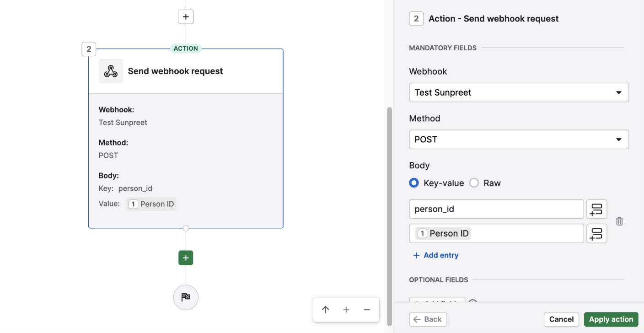Insert a variable into the Person ID value field
Image resolution: width=644 pixels, height=333 pixels.
tap(596, 233)
